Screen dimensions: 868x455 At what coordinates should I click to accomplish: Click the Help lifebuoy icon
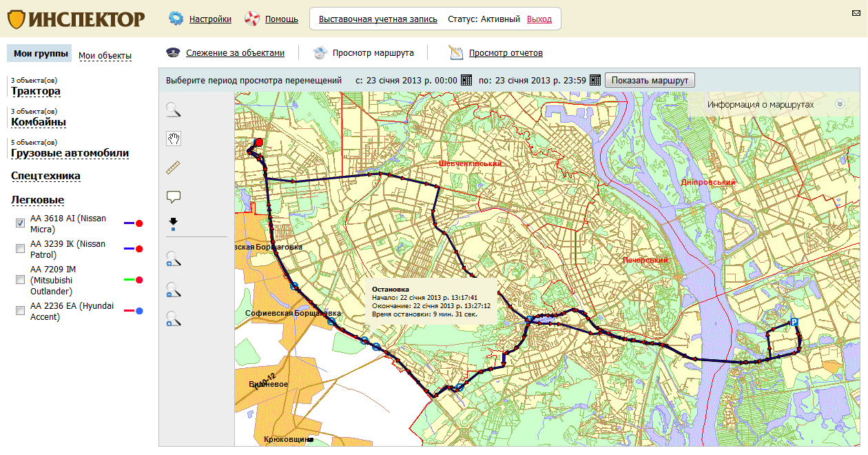(251, 19)
